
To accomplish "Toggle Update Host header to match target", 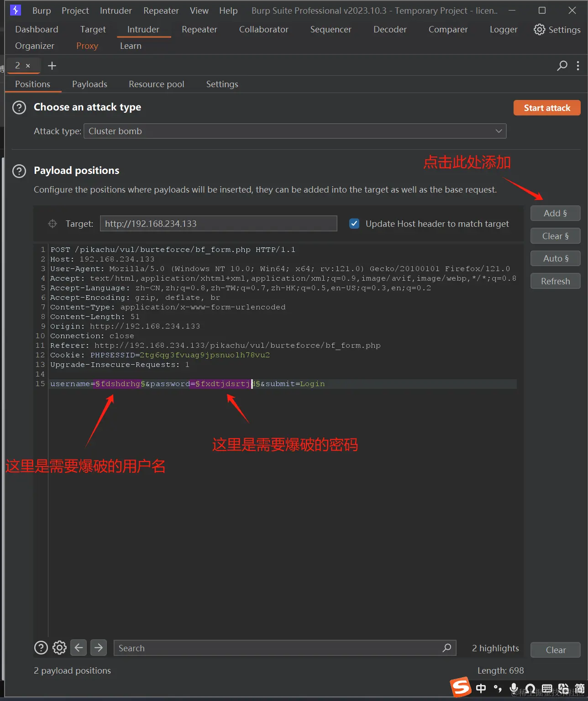I will pyautogui.click(x=354, y=224).
